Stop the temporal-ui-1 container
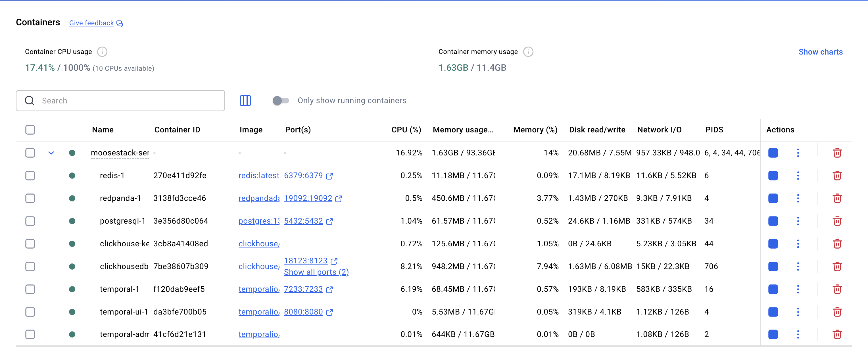Viewport: 868px width, 358px height. pyautogui.click(x=773, y=312)
